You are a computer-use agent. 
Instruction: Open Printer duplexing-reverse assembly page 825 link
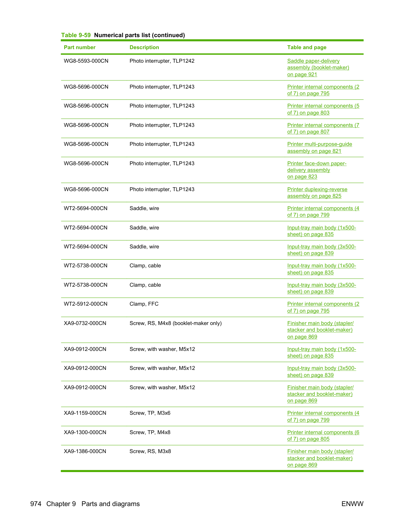[x=317, y=193]
